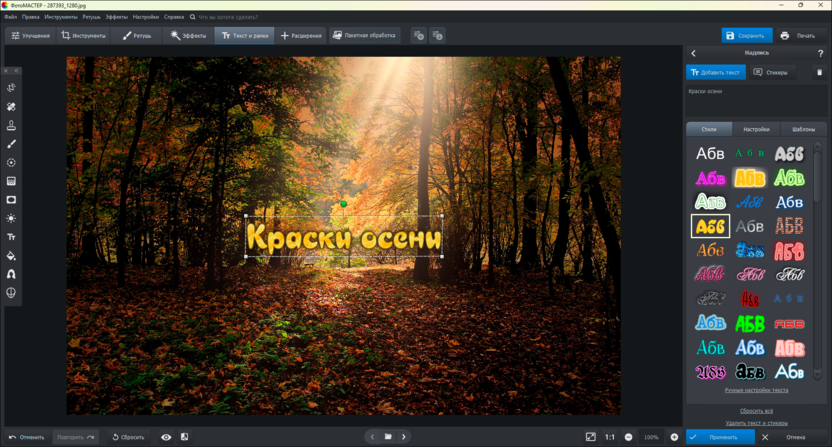
Task: Toggle the before/after compare icon
Action: (184, 437)
